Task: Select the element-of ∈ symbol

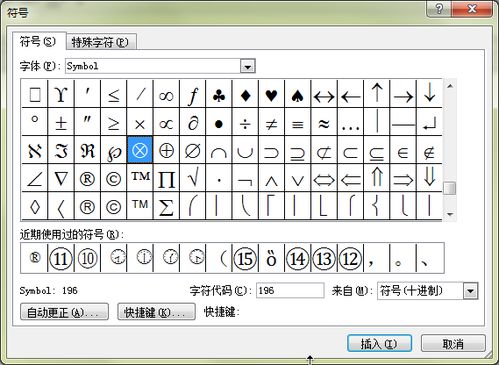Action: point(403,150)
